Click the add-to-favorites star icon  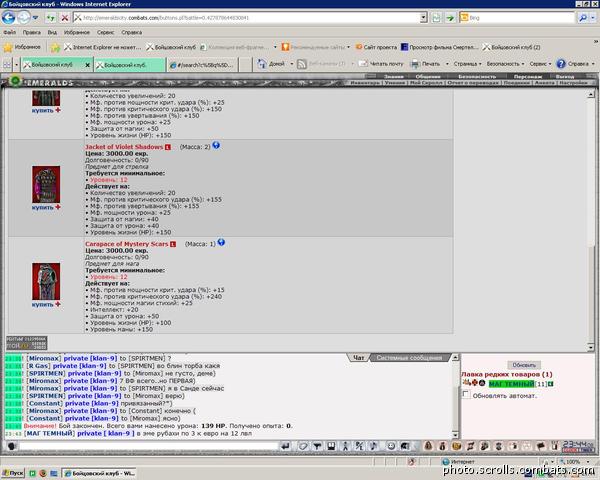click(x=55, y=47)
